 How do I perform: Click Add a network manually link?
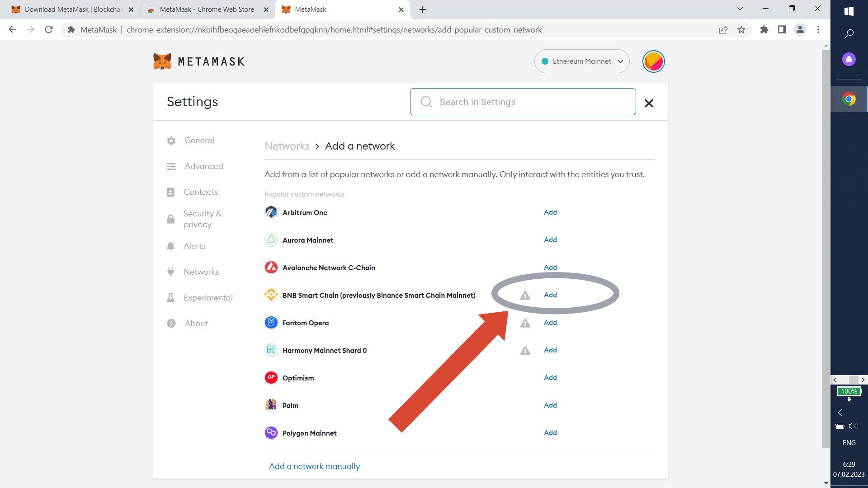(x=314, y=466)
